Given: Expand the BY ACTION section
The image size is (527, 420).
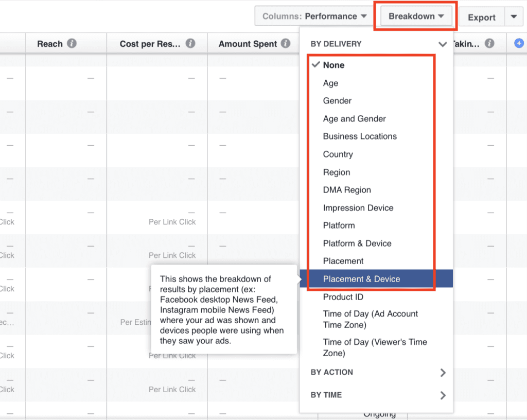Looking at the screenshot, I should click(x=376, y=372).
